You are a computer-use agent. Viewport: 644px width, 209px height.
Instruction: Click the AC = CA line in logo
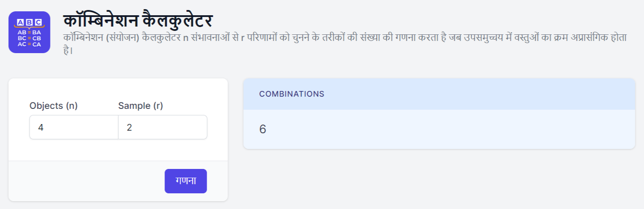29,44
